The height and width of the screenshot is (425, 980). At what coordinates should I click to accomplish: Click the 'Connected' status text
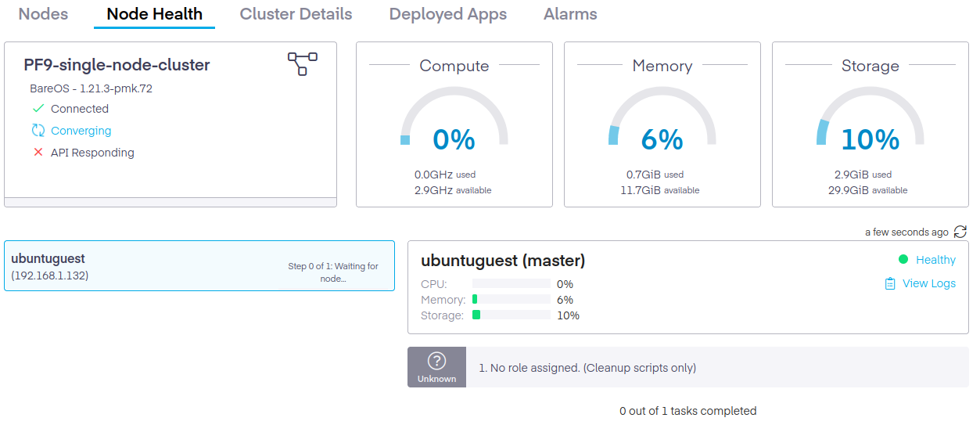pyautogui.click(x=80, y=109)
